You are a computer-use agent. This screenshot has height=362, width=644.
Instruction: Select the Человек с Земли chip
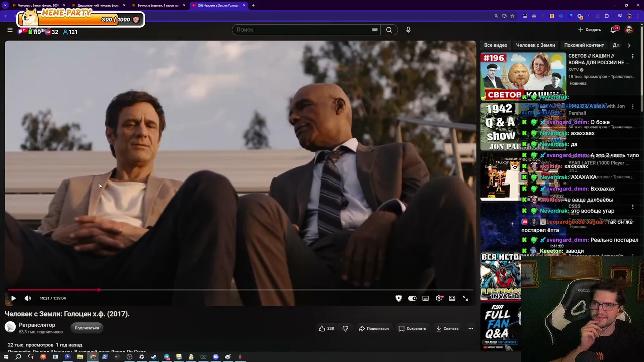535,45
